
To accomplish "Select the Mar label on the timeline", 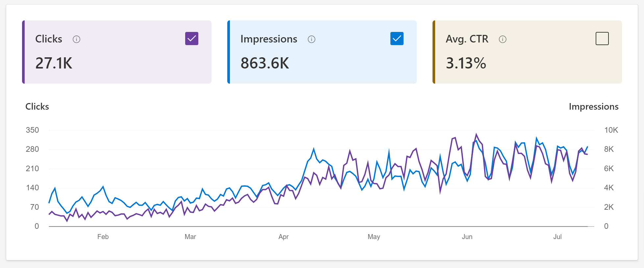I will (190, 237).
